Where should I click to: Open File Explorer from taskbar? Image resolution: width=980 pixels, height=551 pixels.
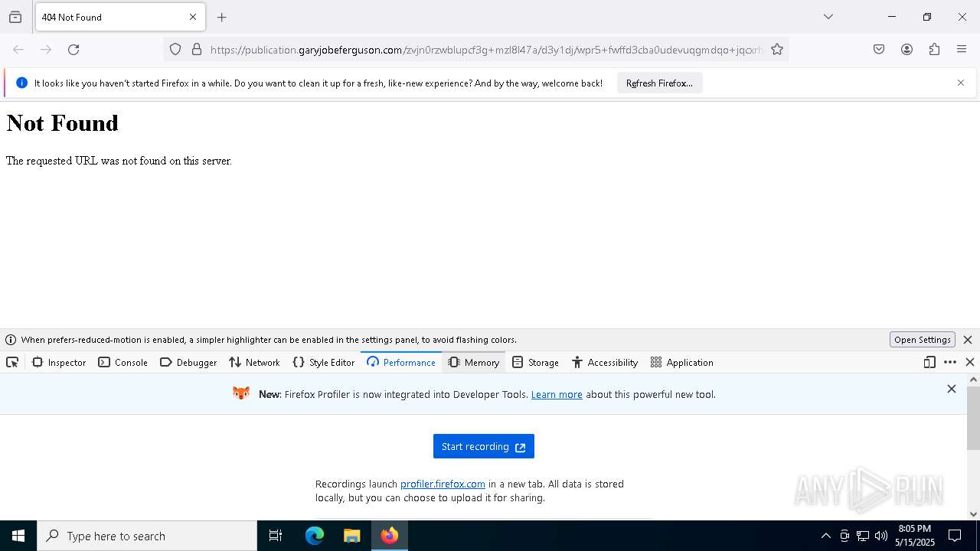pos(351,536)
